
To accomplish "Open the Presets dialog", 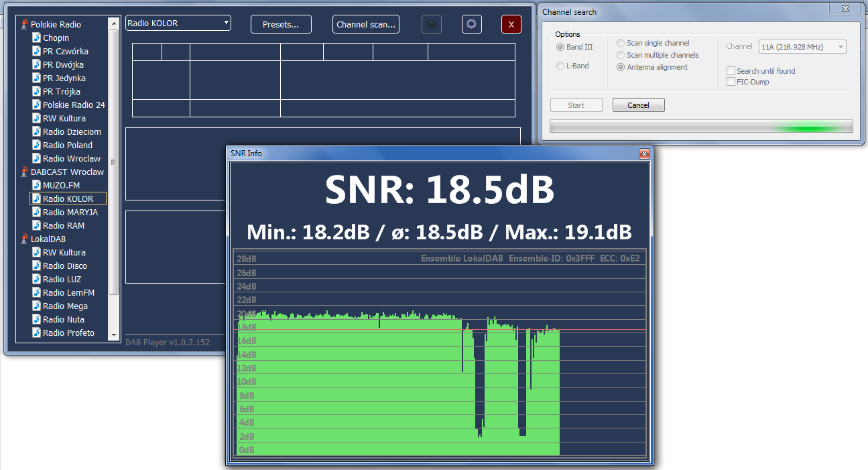I will coord(281,24).
